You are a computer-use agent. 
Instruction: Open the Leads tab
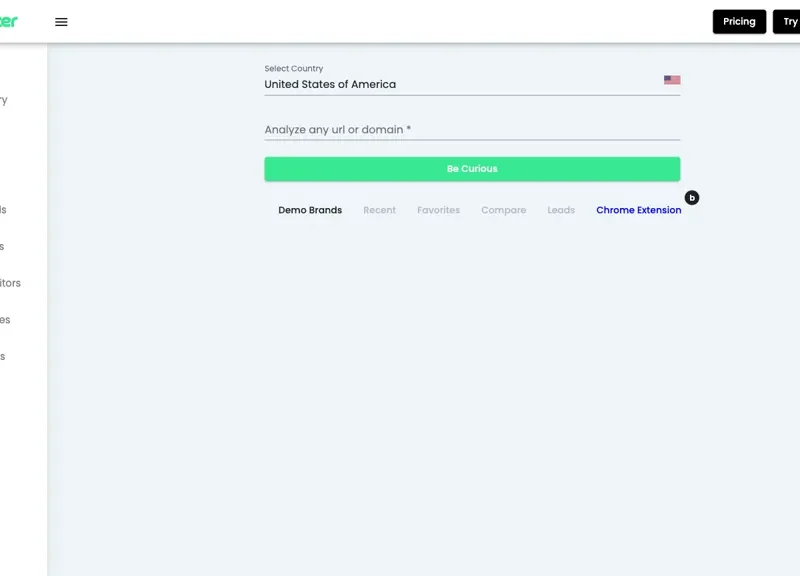561,210
